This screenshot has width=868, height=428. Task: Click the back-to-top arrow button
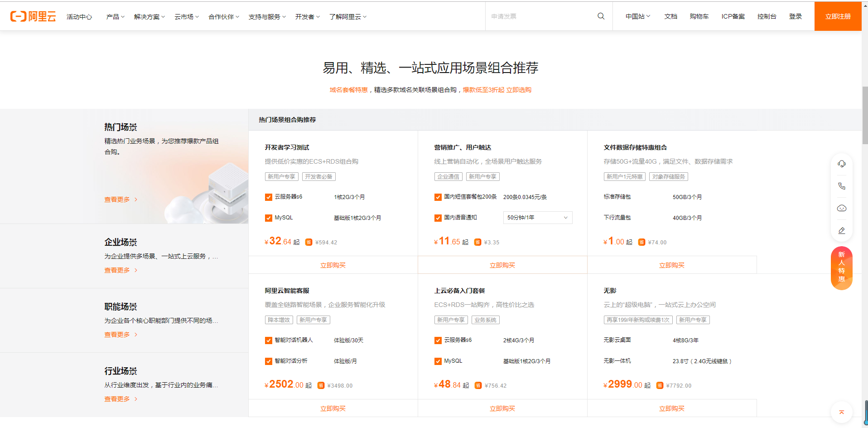click(841, 412)
